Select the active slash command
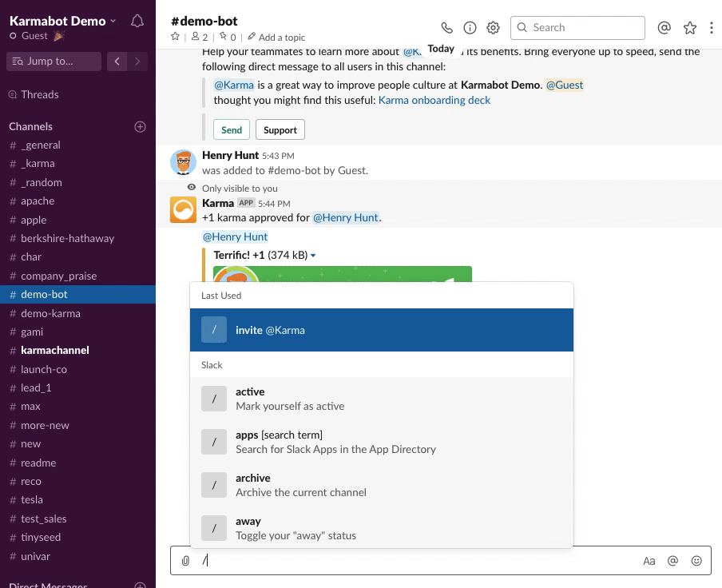 click(382, 399)
